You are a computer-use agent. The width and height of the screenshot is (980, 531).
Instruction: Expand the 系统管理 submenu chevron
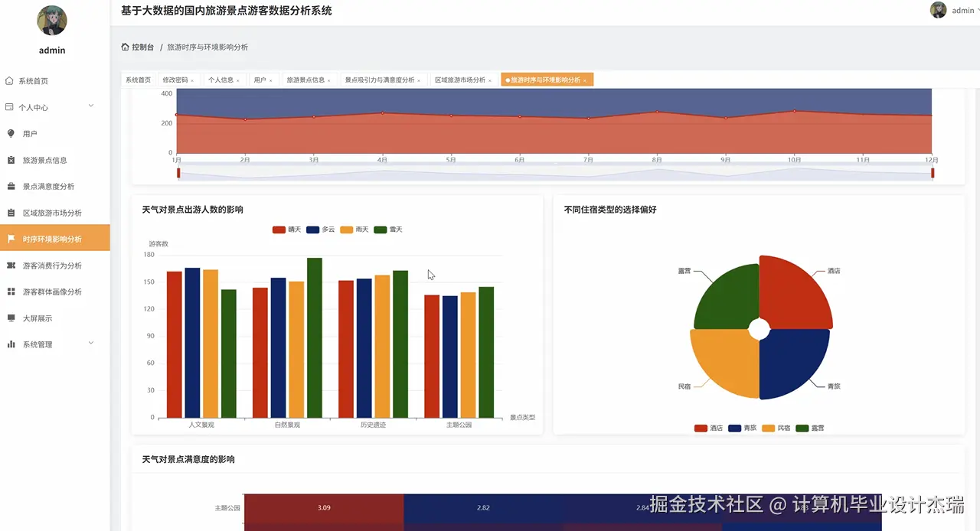pos(91,343)
